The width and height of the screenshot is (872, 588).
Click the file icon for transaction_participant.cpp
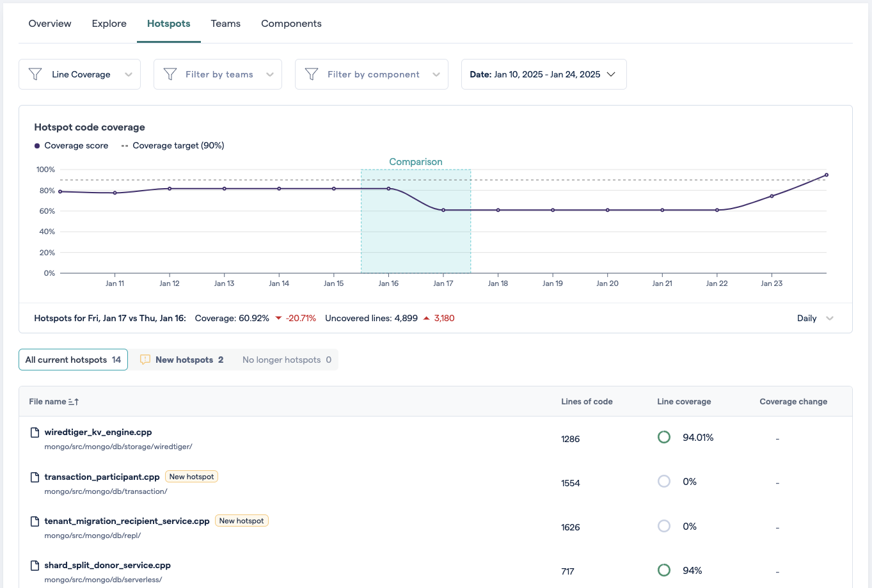[35, 477]
